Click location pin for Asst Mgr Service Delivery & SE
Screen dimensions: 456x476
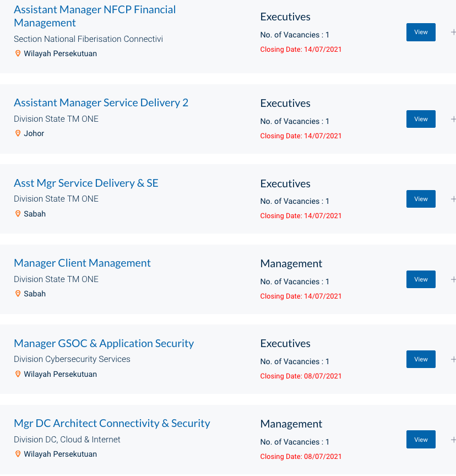click(18, 214)
